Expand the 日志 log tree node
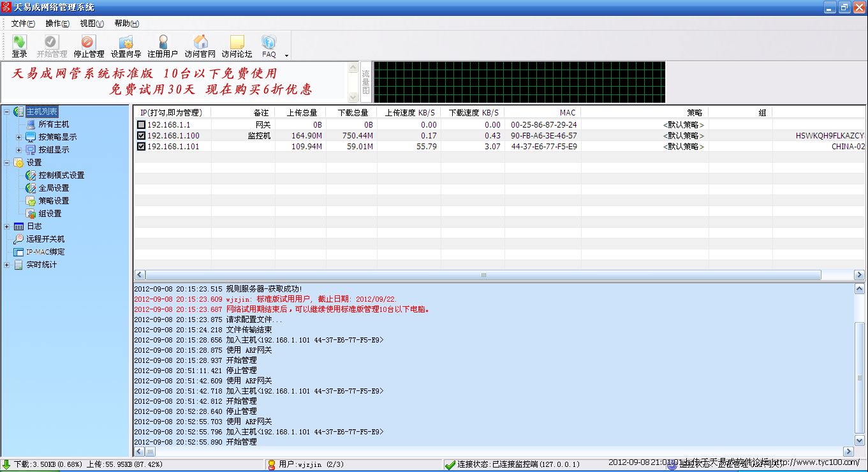 (x=7, y=226)
